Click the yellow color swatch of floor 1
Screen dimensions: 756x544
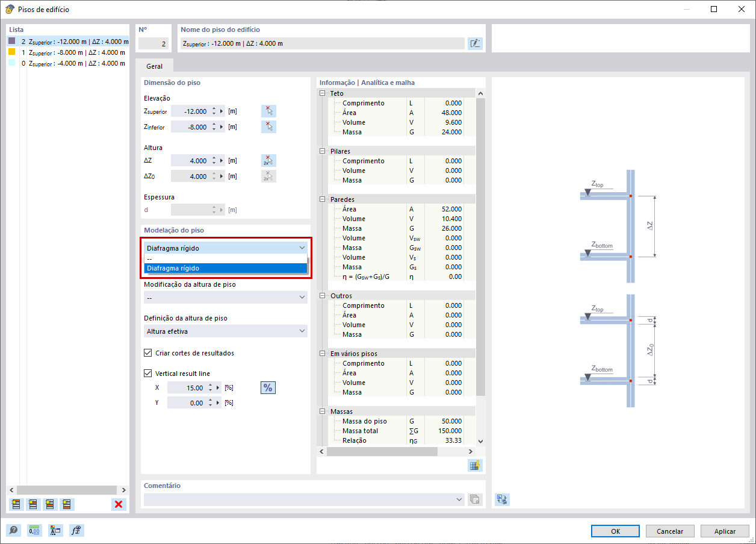coord(11,52)
